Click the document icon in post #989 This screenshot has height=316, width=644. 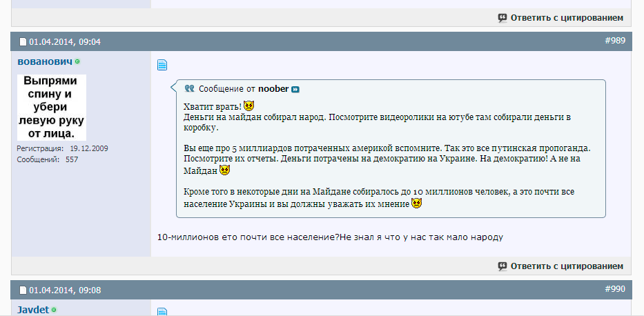[162, 65]
